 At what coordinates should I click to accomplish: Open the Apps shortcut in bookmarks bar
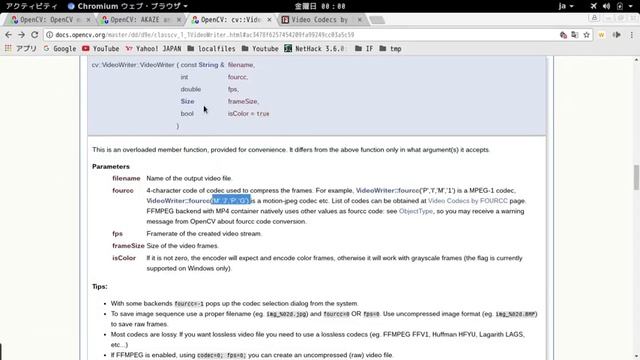(20, 49)
